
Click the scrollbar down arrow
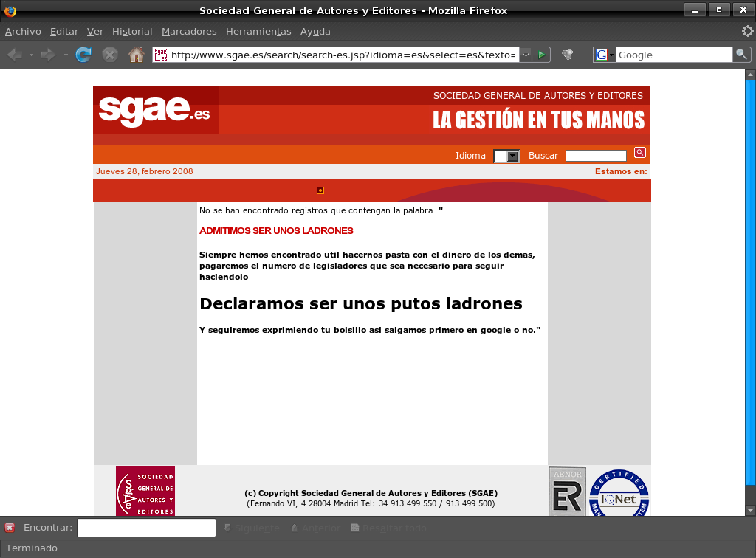coord(750,510)
